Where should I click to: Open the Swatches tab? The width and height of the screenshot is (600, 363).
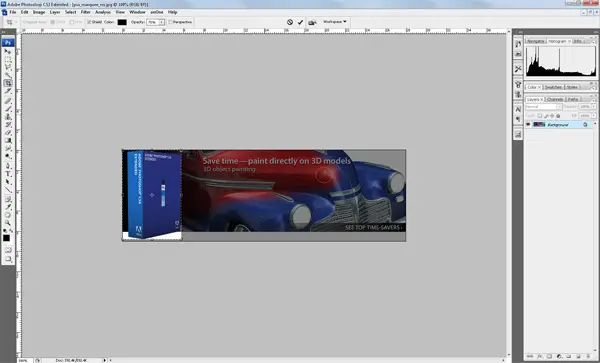pos(553,87)
